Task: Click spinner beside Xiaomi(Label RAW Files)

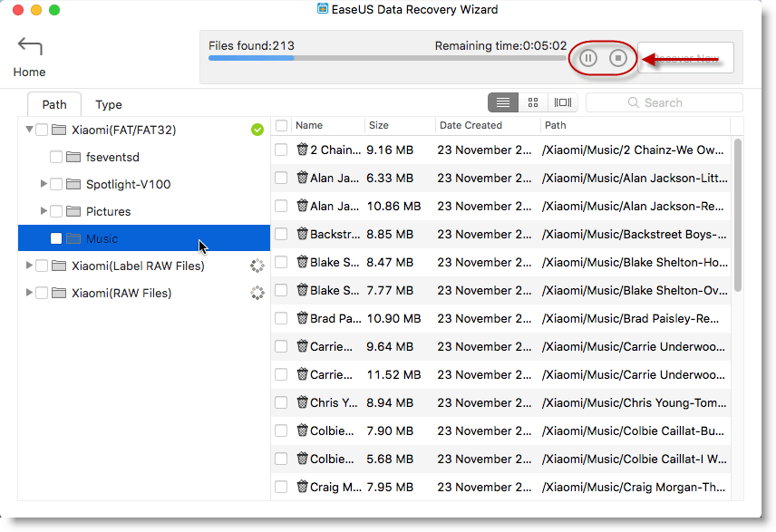Action: [257, 266]
